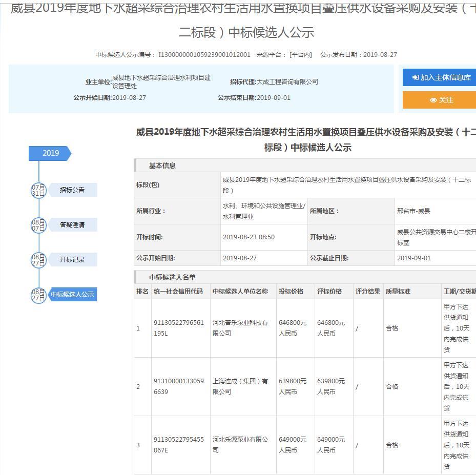476x475 pixels.
Task: Click the eye icon on 关注 button
Action: pos(433,100)
